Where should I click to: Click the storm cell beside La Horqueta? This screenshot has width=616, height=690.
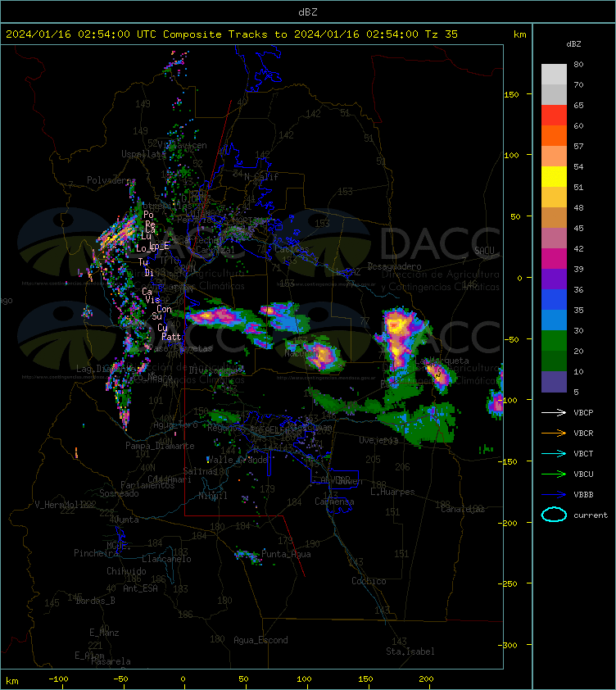click(x=441, y=375)
